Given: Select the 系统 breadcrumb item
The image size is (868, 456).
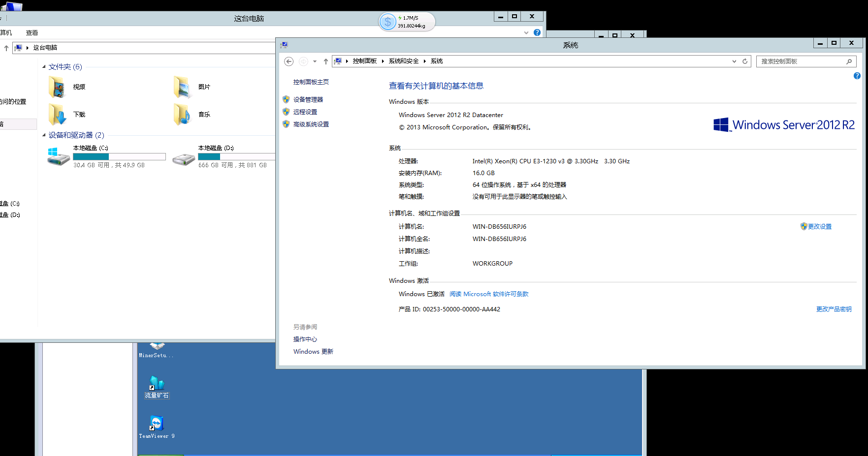Looking at the screenshot, I should 437,61.
